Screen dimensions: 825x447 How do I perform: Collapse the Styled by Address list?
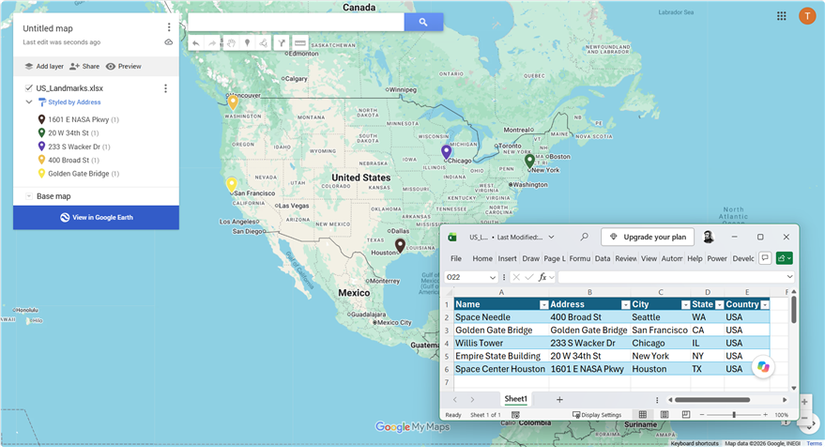[29, 102]
